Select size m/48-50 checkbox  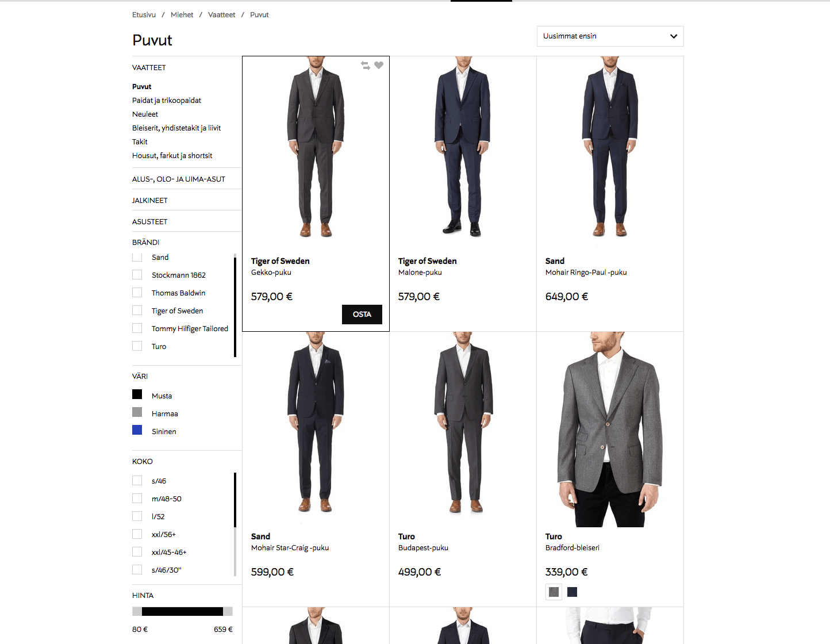point(137,499)
